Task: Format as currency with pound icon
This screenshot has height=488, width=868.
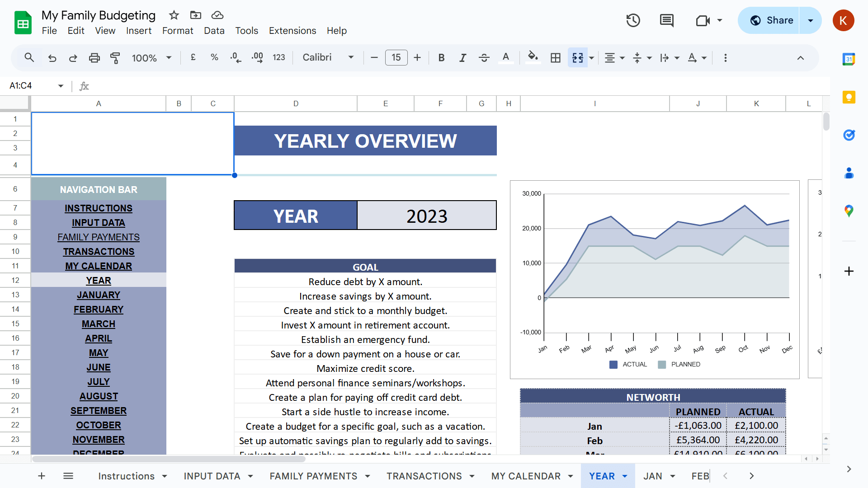Action: [x=193, y=57]
